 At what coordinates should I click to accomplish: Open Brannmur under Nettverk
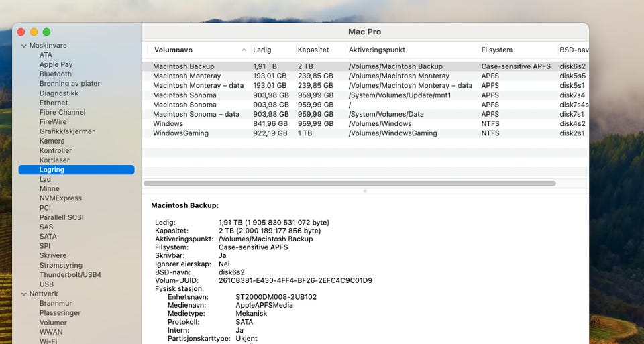click(x=56, y=303)
